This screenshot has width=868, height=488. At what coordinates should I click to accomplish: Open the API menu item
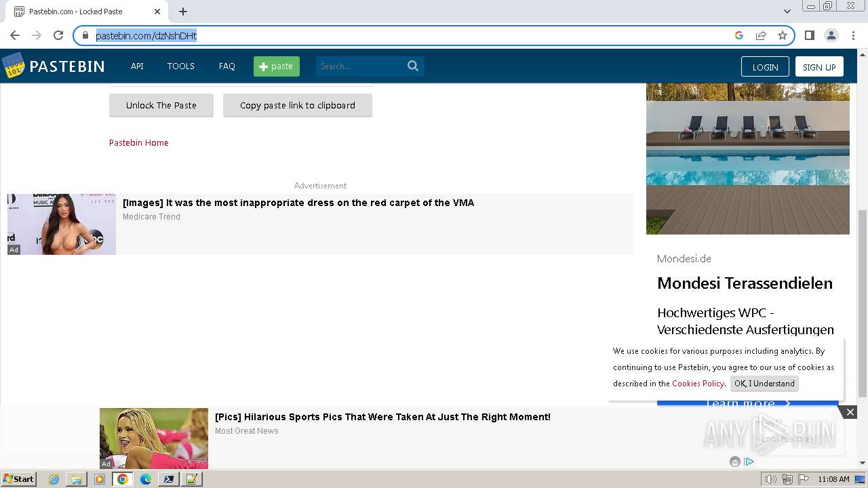[x=137, y=66]
